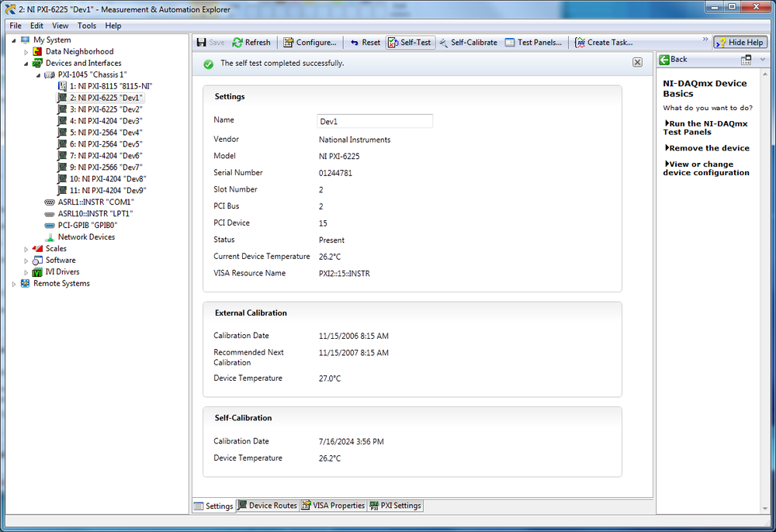Click the Devices and Interfaces icon

point(37,64)
